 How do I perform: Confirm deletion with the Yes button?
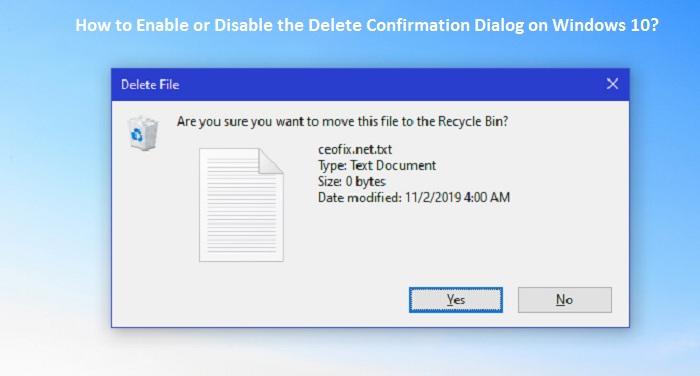click(x=456, y=300)
